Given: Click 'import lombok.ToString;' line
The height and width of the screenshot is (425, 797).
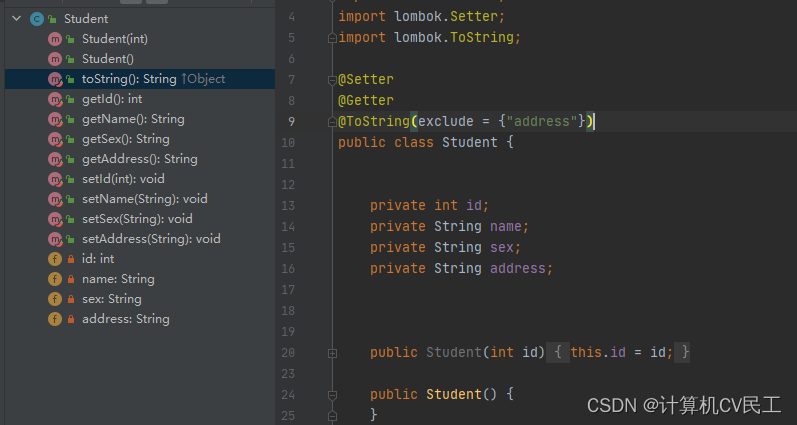Looking at the screenshot, I should coord(430,38).
